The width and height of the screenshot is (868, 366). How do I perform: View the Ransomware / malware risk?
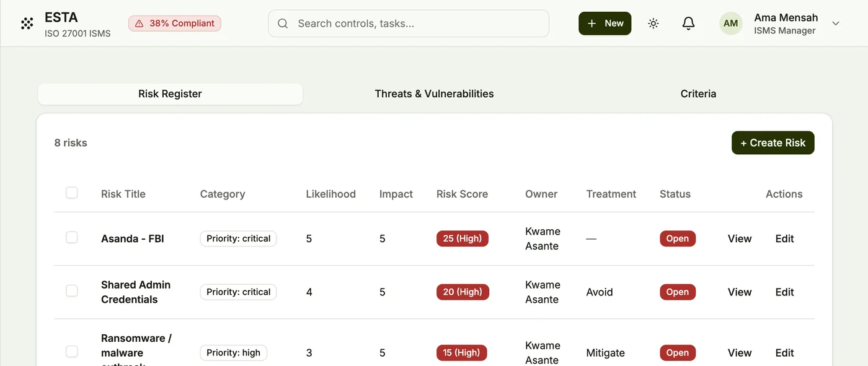pos(740,353)
